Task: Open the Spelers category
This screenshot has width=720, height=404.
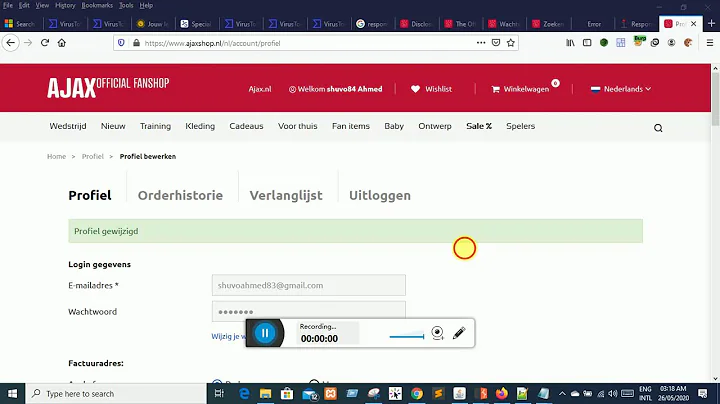Action: (520, 126)
